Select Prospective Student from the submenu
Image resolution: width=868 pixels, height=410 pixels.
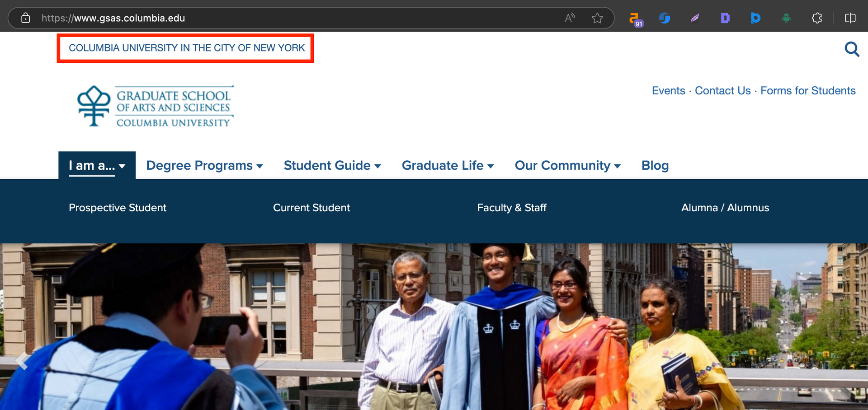118,208
